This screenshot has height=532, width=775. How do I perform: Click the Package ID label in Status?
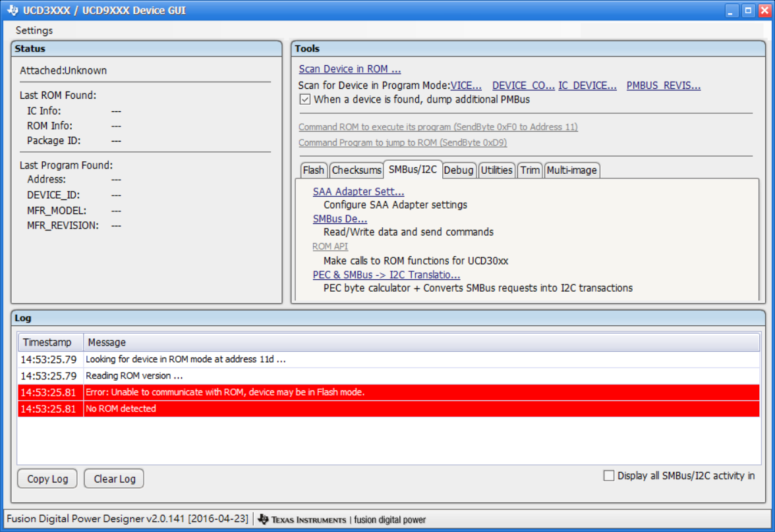[54, 141]
